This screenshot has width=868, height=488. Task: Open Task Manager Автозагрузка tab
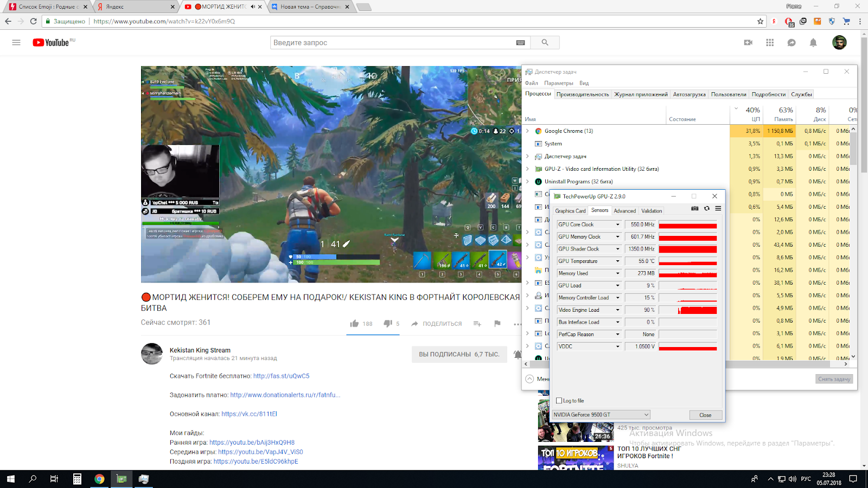[690, 94]
